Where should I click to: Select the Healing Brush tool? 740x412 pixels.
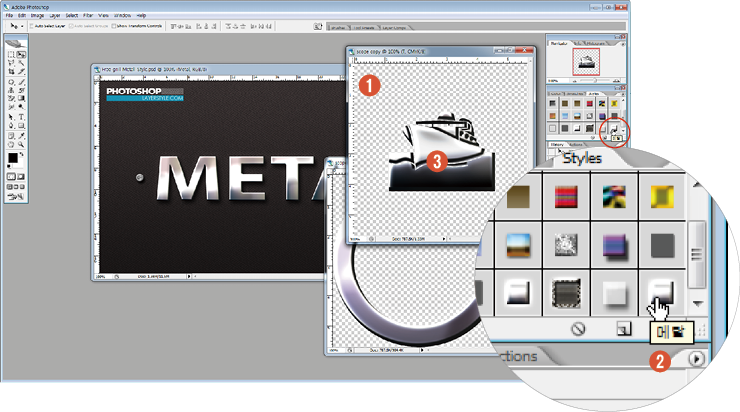click(x=12, y=82)
